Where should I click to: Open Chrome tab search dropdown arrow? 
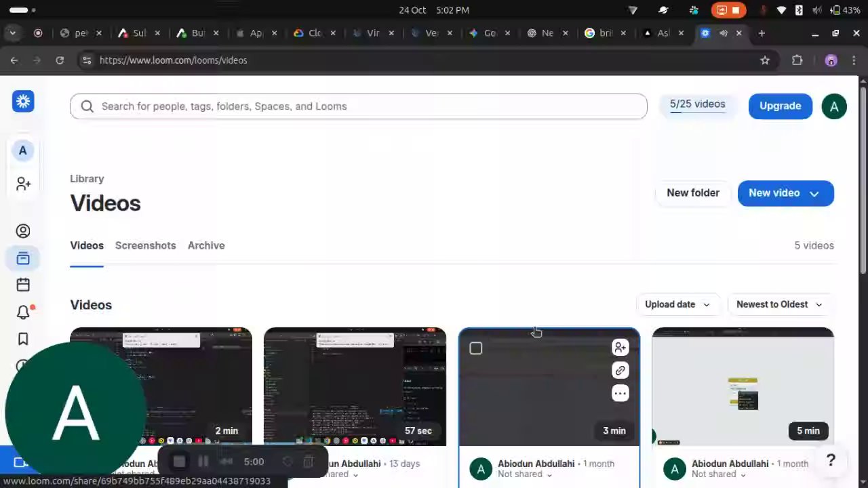(12, 33)
